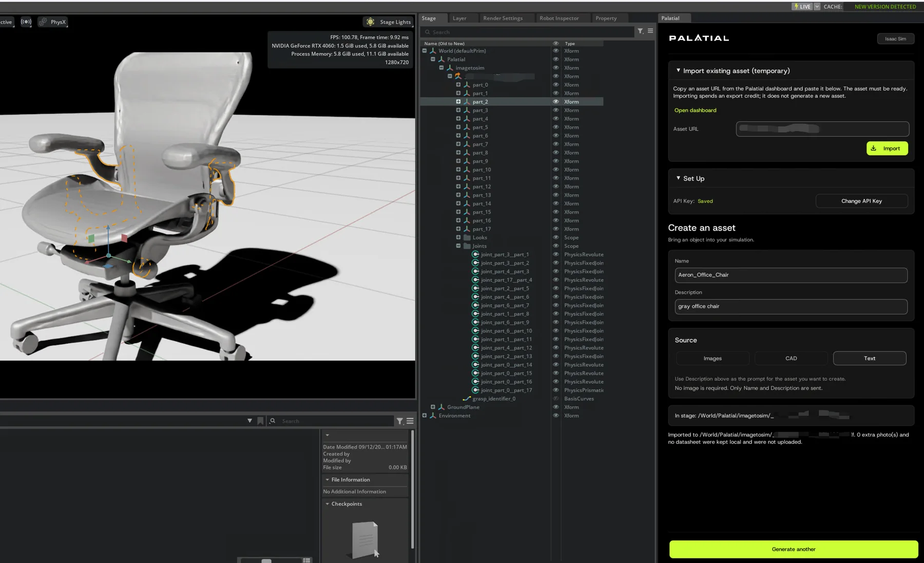The height and width of the screenshot is (563, 924).
Task: Collapse the Checkpoints section
Action: [328, 504]
